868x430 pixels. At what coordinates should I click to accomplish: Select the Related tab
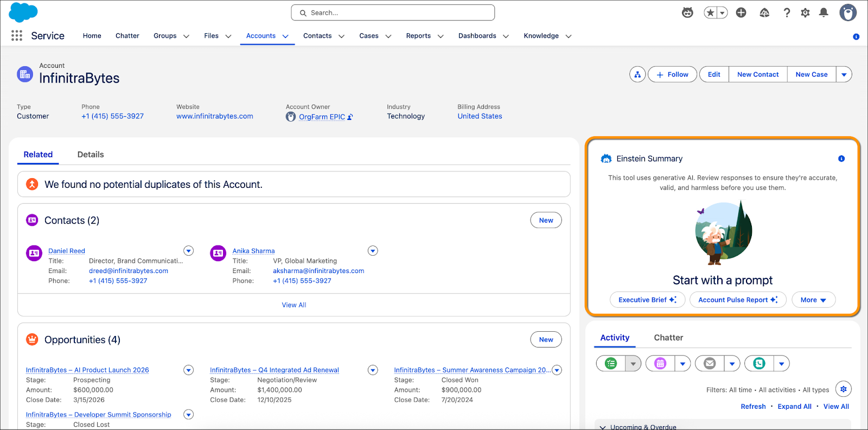click(38, 155)
